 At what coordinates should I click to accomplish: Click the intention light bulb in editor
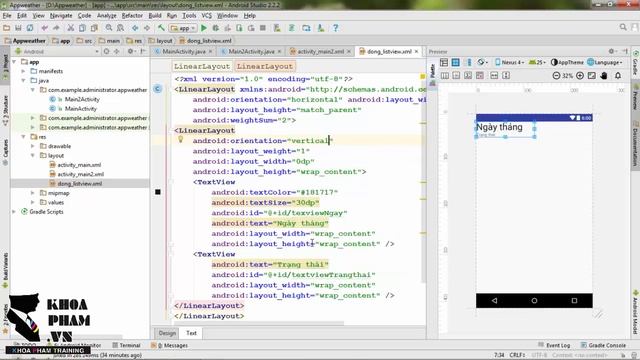pyautogui.click(x=180, y=140)
